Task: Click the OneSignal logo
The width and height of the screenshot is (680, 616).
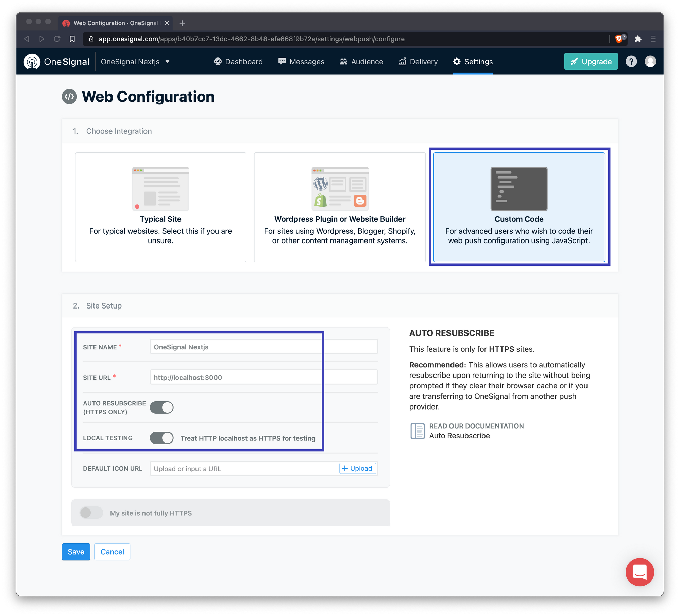Action: click(56, 62)
